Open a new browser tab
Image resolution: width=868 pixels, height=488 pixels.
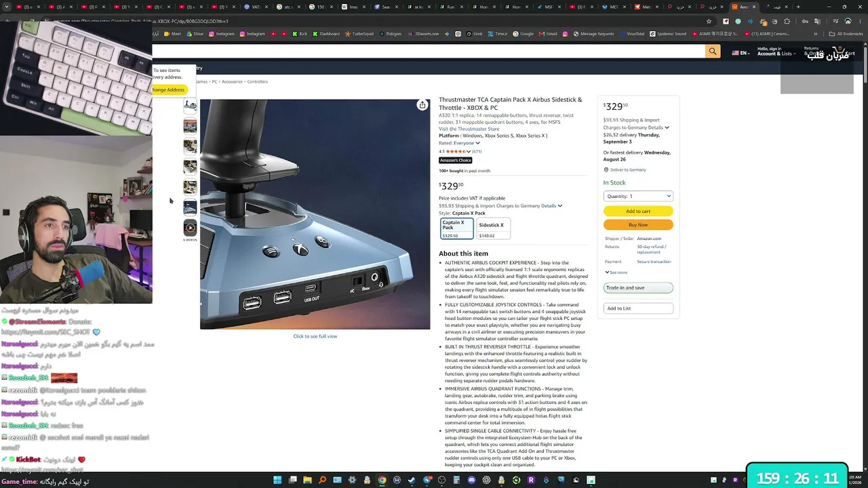point(798,7)
